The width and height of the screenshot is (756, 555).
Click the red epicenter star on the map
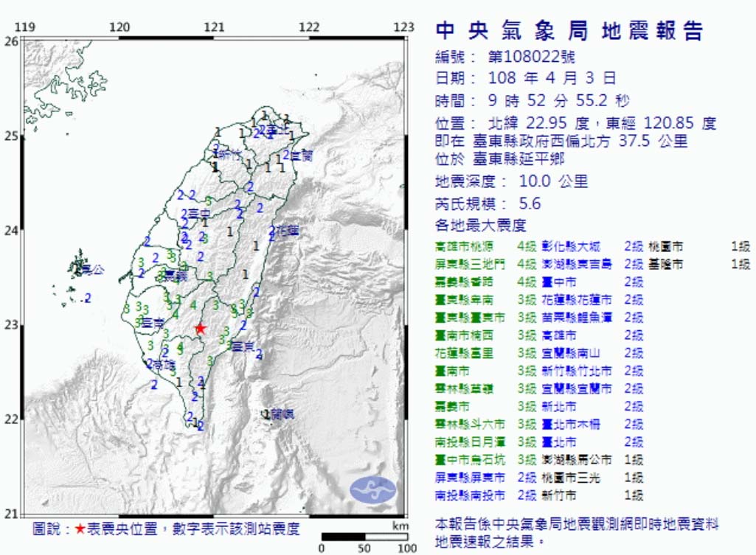pos(200,329)
